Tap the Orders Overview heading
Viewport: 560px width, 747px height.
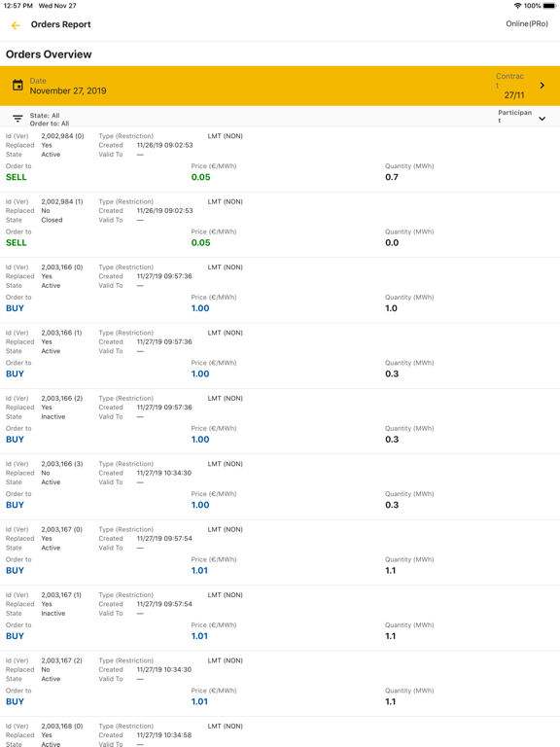tap(49, 54)
